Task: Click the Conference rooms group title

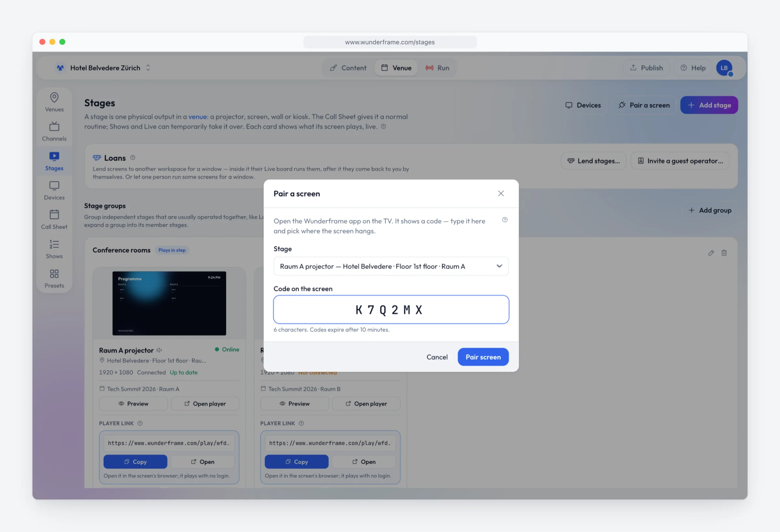Action: point(122,250)
